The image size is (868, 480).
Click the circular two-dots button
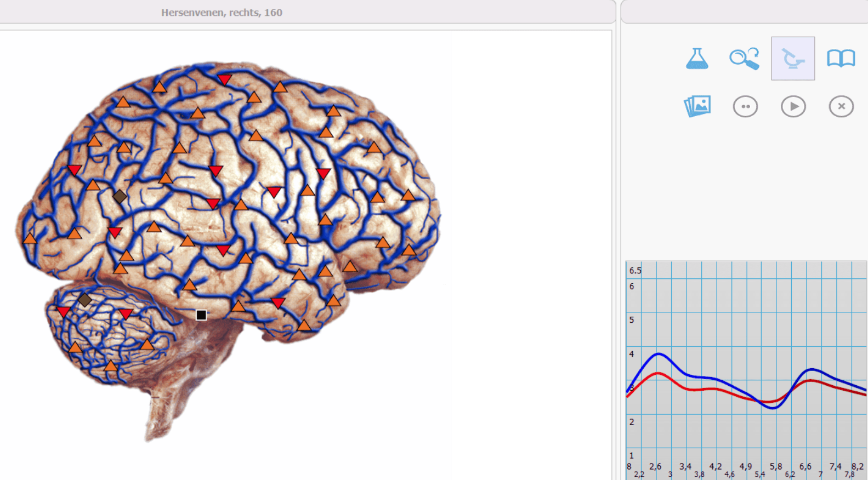click(x=745, y=106)
